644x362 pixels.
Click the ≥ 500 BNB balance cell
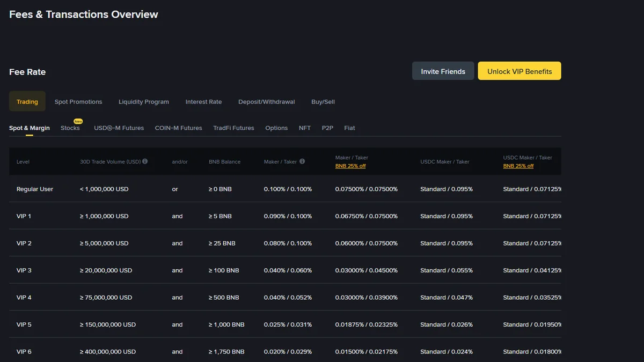pos(224,297)
